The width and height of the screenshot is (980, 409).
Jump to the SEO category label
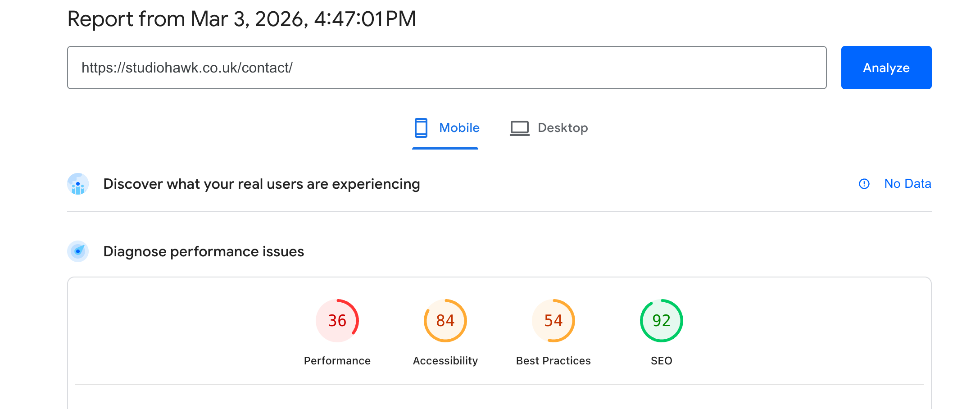point(661,361)
